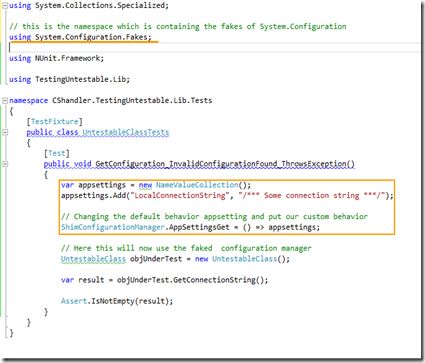Viewport: 425px width, 363px height.
Task: Click the GetConfiguration_InvalidConfigurationFound_ThrowsException method name
Action: (225, 164)
